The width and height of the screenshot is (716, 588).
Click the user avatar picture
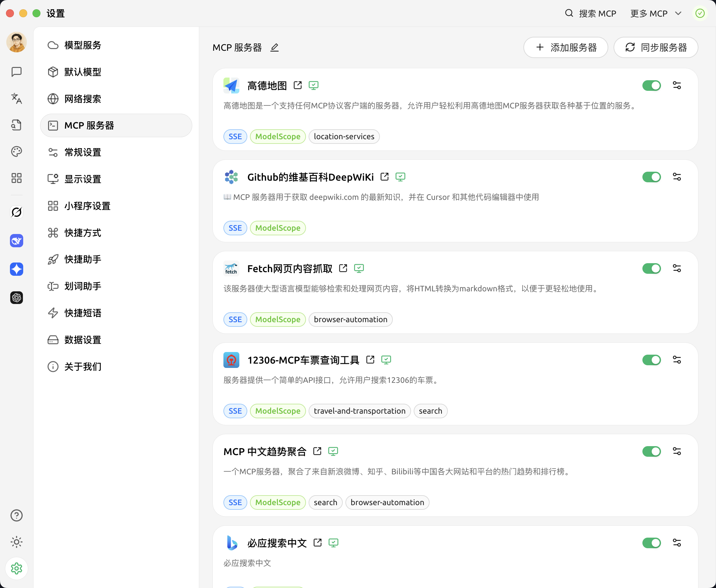pos(16,42)
